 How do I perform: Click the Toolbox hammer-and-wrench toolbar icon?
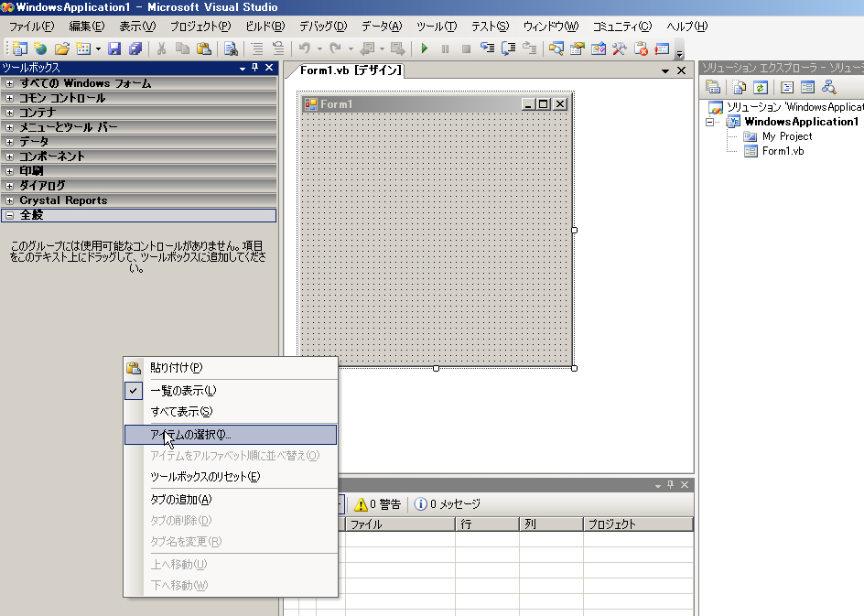coord(620,49)
